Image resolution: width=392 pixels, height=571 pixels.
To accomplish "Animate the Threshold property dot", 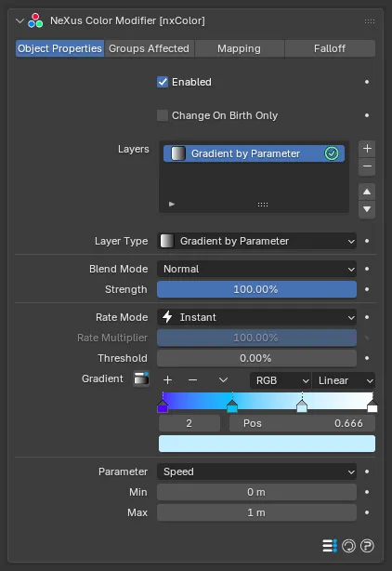I will 367,358.
